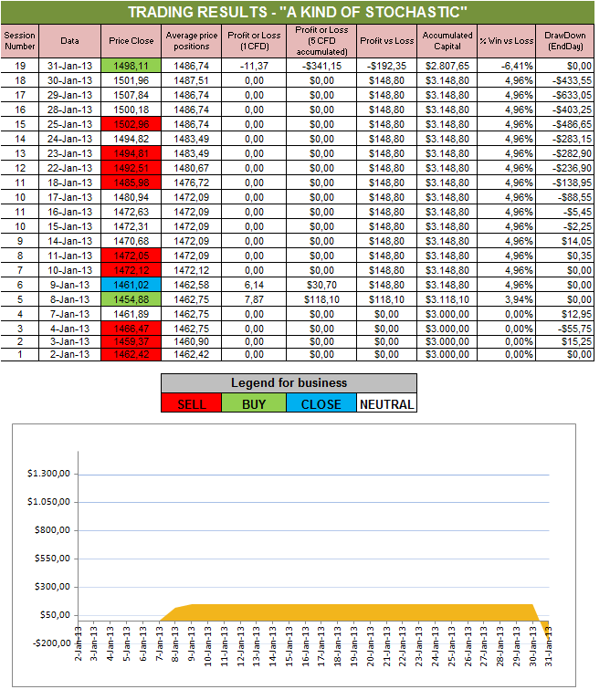
Task: Select drawdown cell $14,05
Action: [x=565, y=241]
